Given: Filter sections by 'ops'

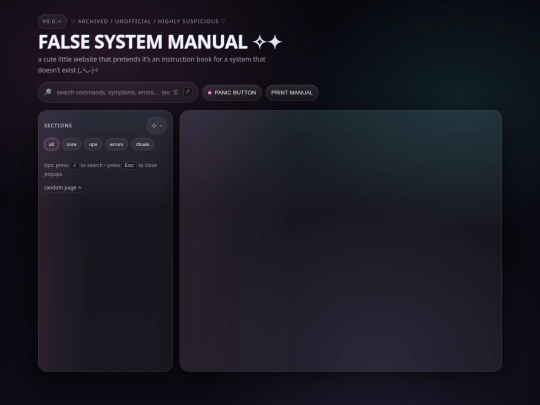Looking at the screenshot, I should (x=93, y=144).
